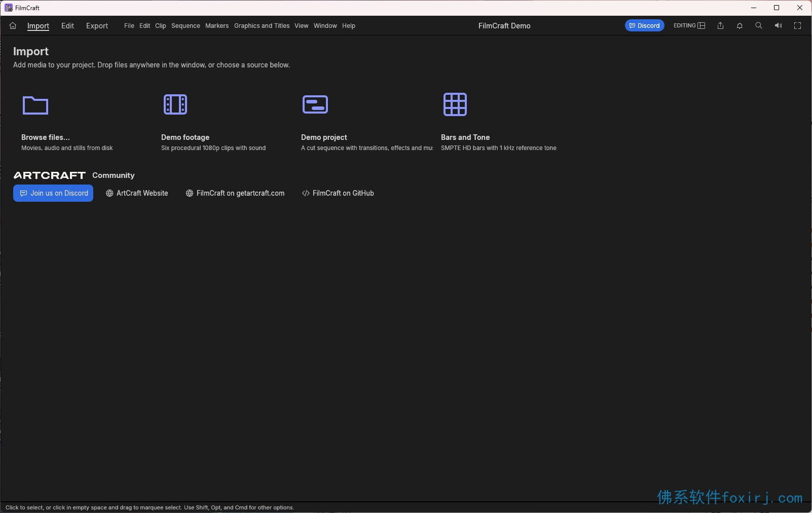
Task: Open the File menu
Action: pyautogui.click(x=129, y=26)
